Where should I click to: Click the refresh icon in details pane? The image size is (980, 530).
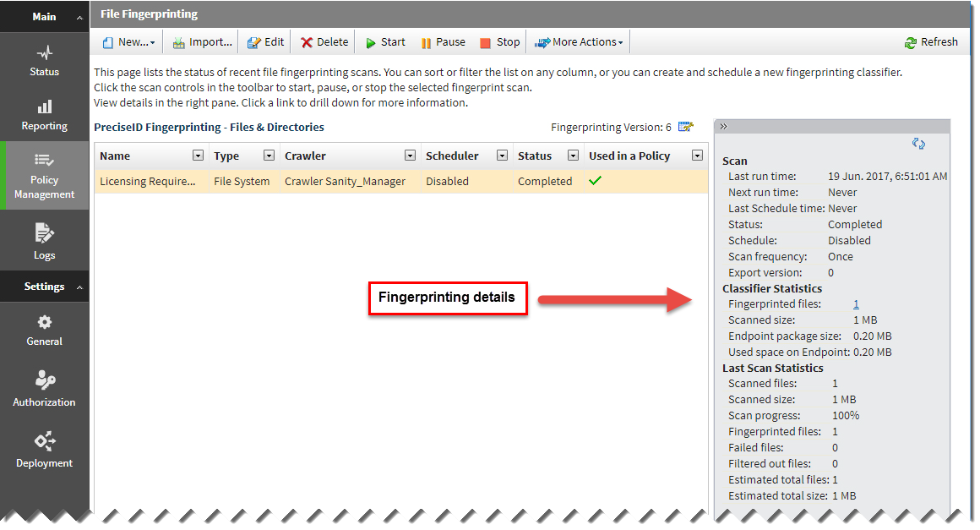[918, 143]
